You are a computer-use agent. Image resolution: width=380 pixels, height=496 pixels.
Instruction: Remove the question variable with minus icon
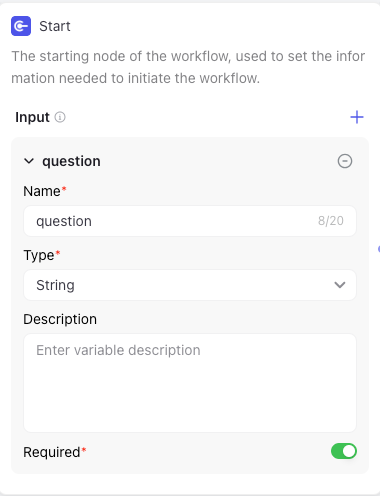pyautogui.click(x=345, y=161)
